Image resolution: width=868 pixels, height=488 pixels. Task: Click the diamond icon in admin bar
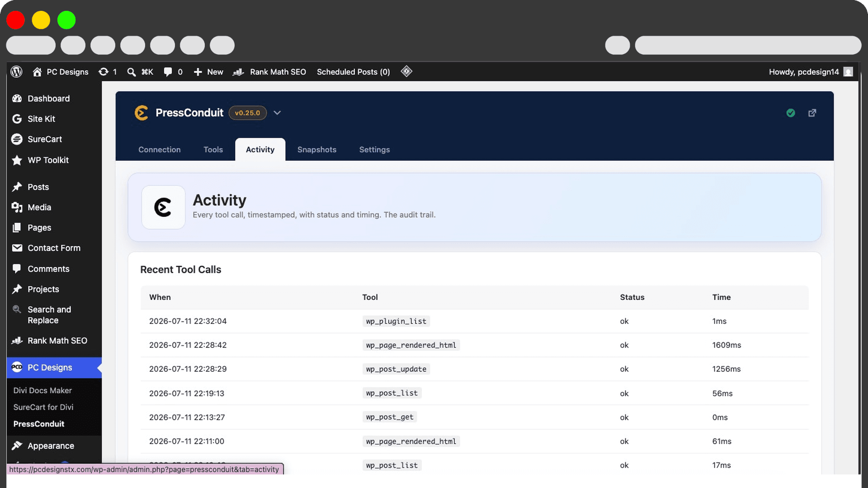point(406,71)
